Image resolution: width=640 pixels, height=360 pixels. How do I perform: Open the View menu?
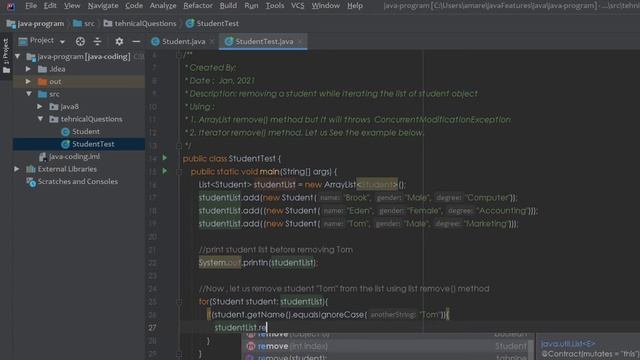click(x=72, y=6)
